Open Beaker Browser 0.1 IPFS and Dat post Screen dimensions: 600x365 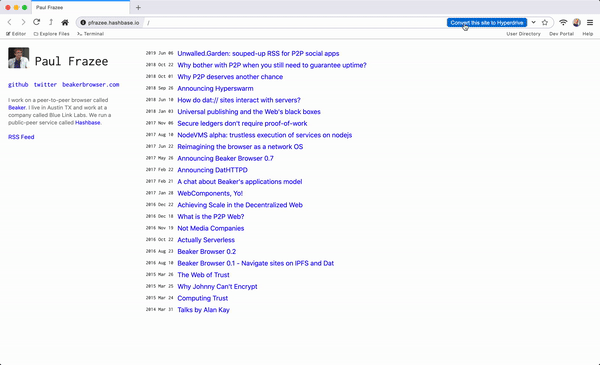click(x=256, y=263)
